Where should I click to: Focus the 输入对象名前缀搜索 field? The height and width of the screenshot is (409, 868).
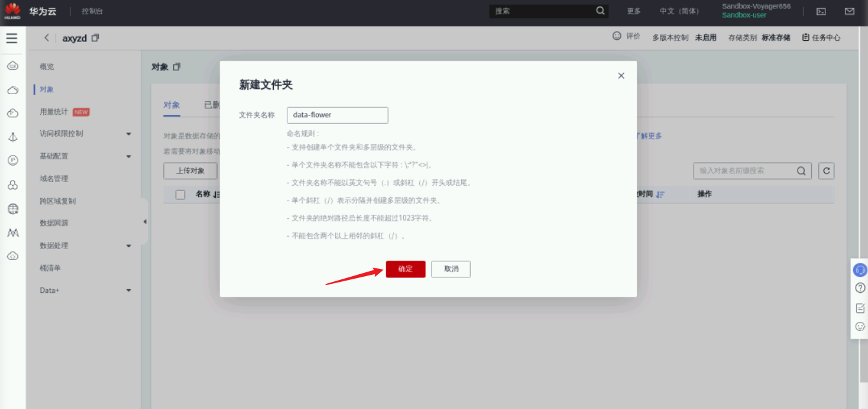pos(745,171)
